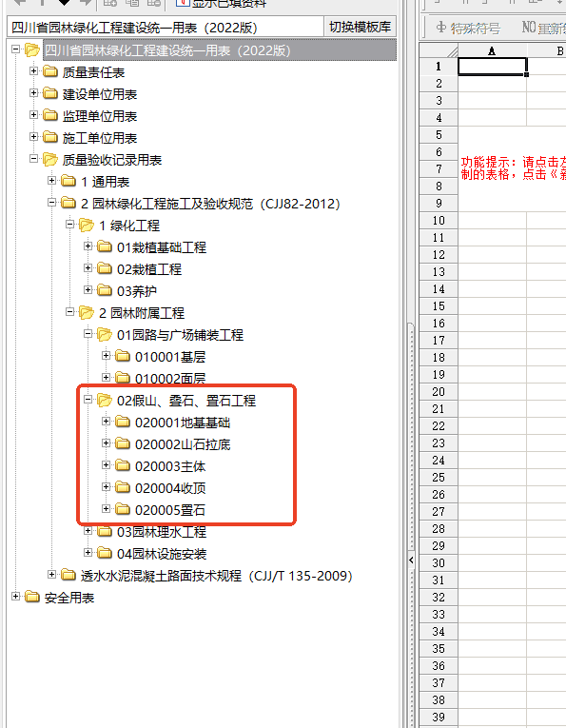The width and height of the screenshot is (566, 728).
Task: Select the 020003主体 folder icon
Action: [123, 465]
